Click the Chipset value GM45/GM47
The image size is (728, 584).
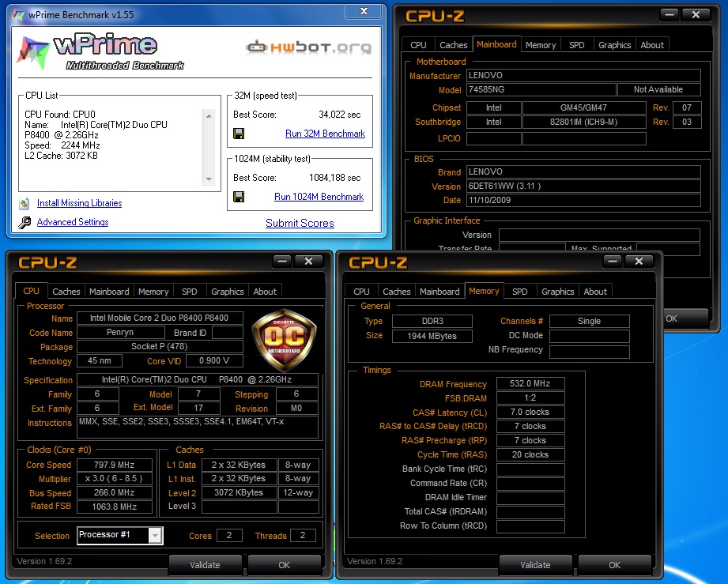584,107
